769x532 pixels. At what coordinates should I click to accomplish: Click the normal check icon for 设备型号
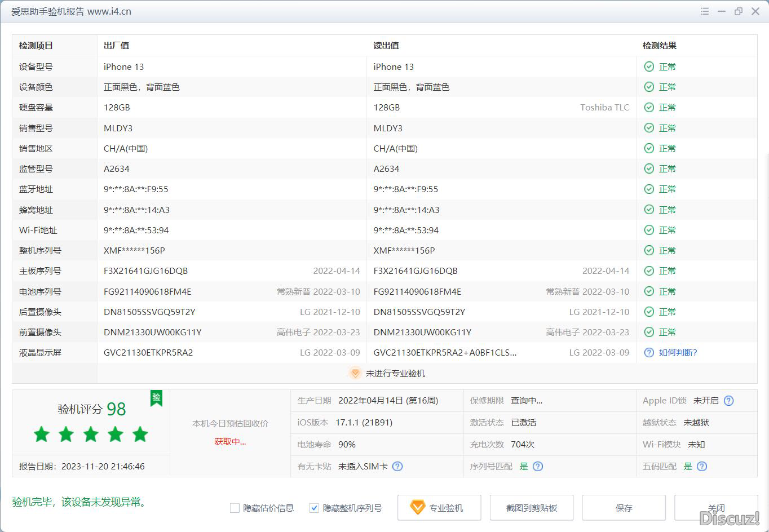tap(649, 66)
